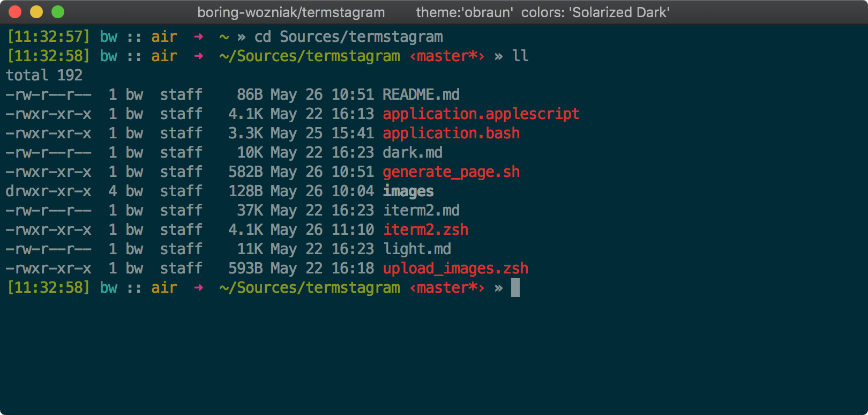Click the terminal cursor block
Screen dimensions: 868x415
(x=515, y=288)
